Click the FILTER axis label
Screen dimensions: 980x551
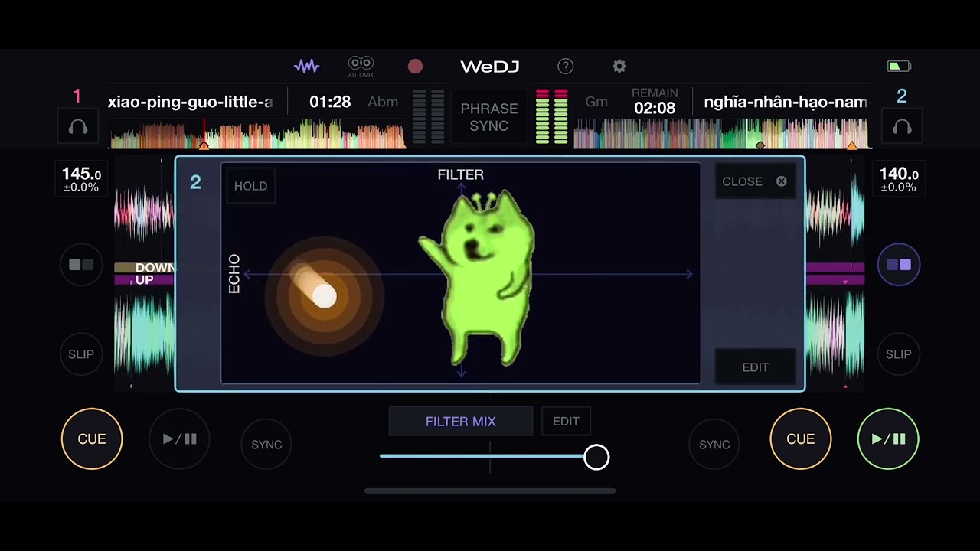(461, 174)
